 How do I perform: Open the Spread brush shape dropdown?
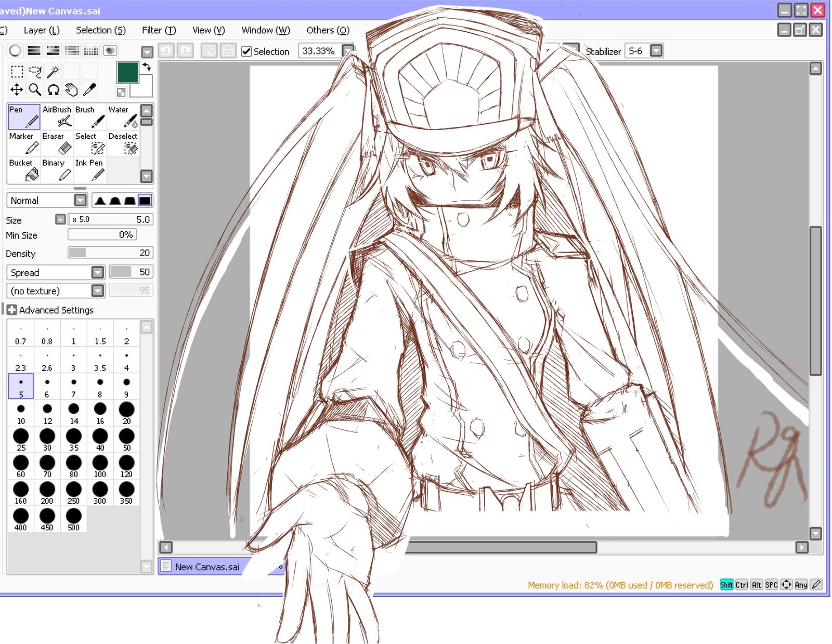click(98, 272)
